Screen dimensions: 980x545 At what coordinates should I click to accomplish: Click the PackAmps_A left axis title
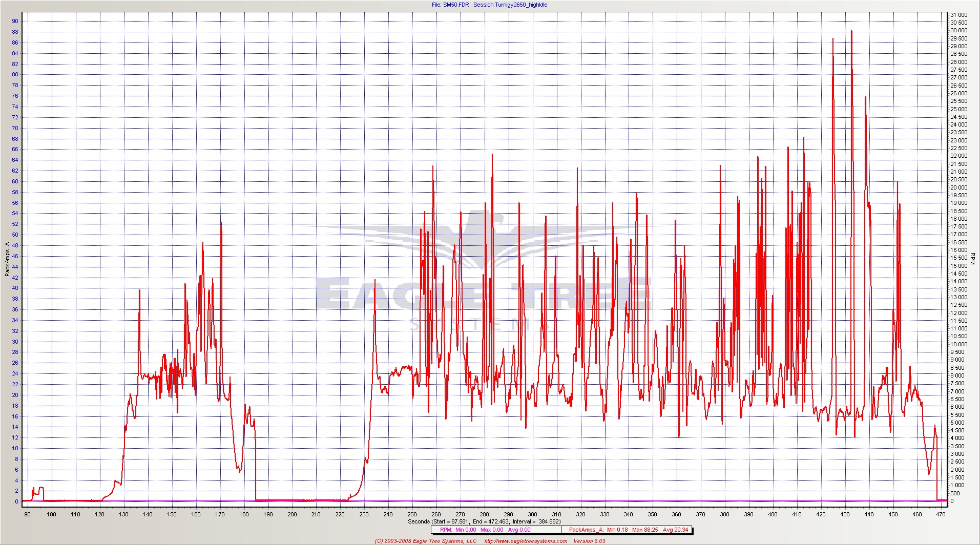pos(8,259)
